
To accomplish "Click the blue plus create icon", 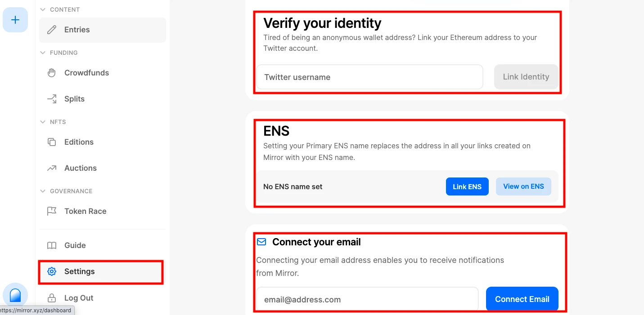I will tap(15, 20).
